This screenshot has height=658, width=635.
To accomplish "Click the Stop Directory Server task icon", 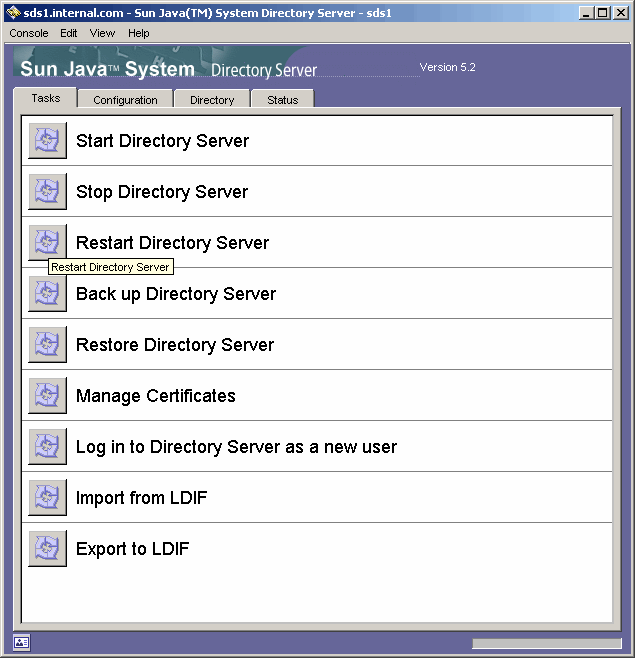I will 47,192.
